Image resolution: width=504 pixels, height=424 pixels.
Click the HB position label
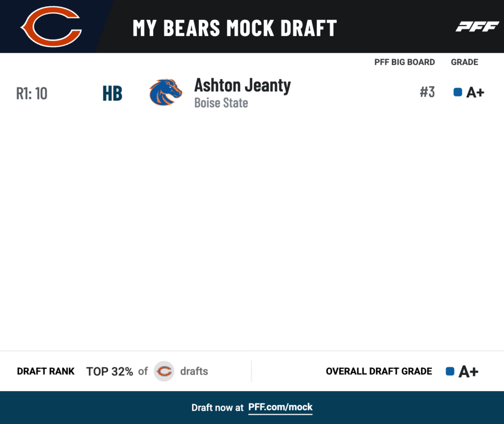click(113, 93)
